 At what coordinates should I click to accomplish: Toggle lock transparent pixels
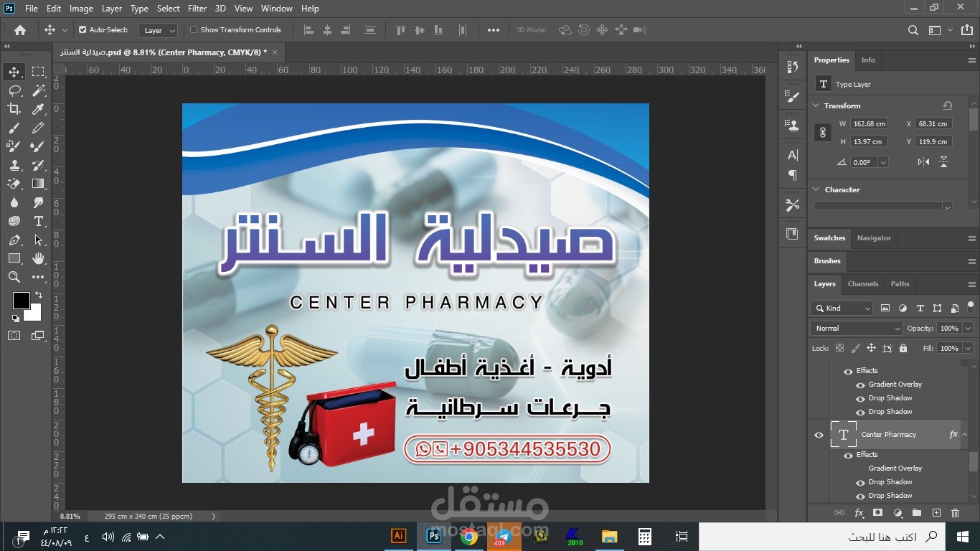839,348
